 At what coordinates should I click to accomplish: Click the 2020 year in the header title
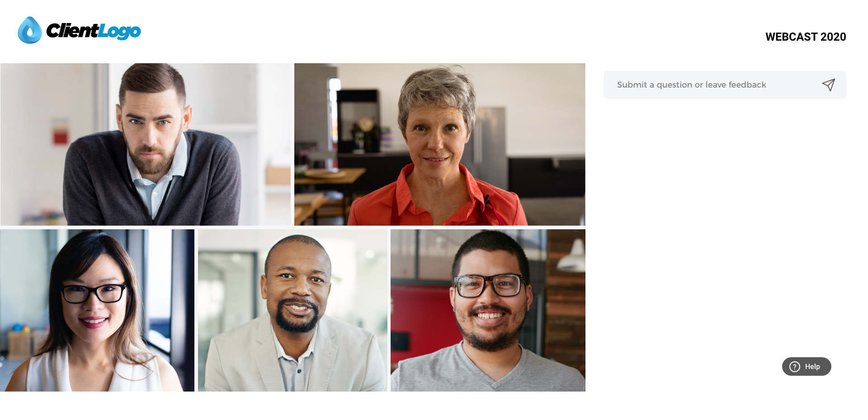(x=833, y=37)
